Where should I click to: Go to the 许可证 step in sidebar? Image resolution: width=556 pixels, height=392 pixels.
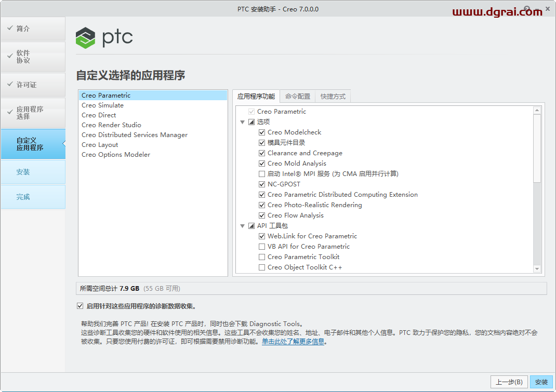(33, 85)
